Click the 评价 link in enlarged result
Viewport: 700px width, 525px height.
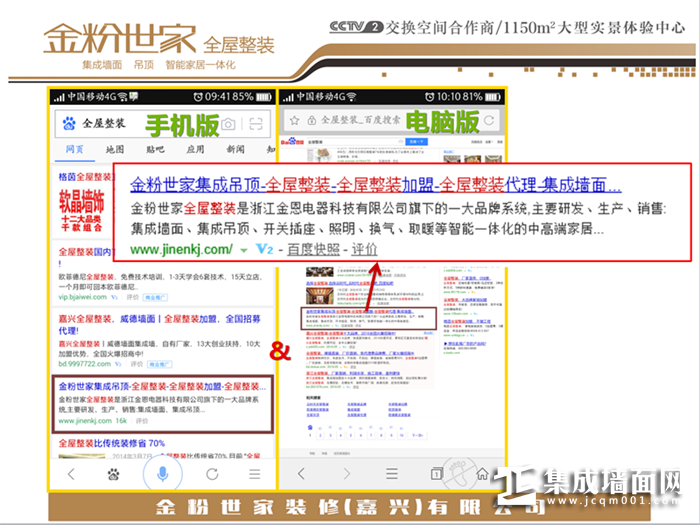[x=364, y=249]
